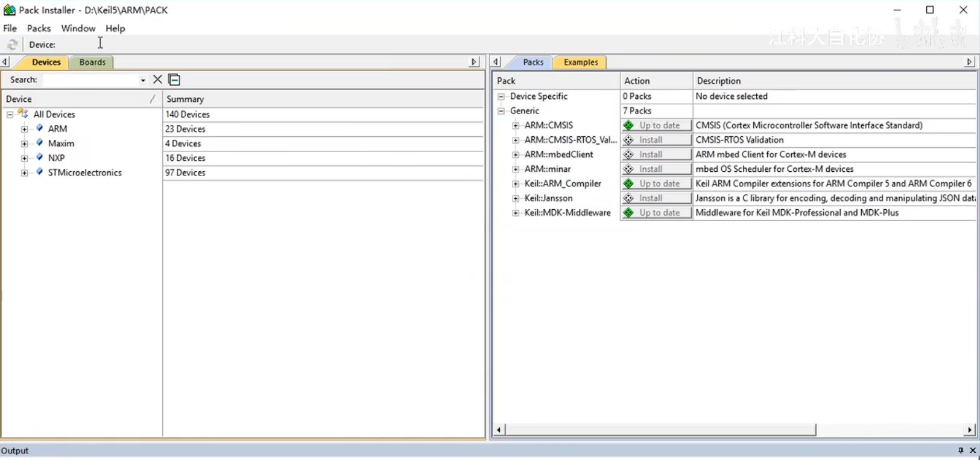Open the Window menu
Screen dimensions: 980x460
tap(78, 28)
